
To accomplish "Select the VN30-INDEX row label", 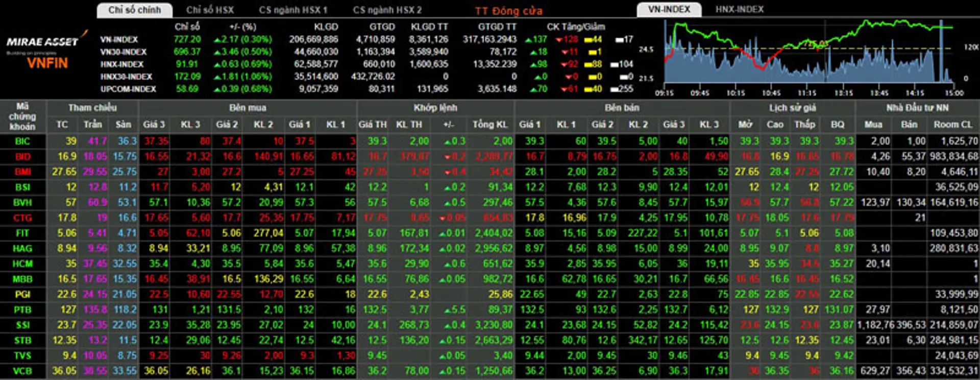I will tap(124, 52).
